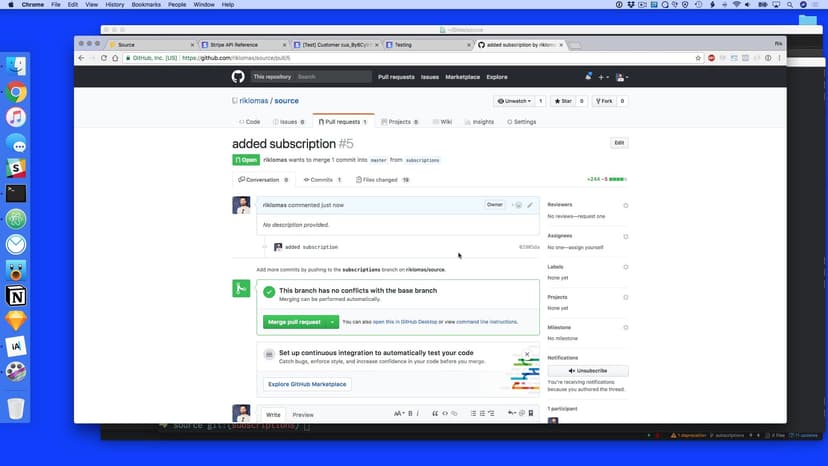828x466 pixels.
Task: Click the emoji reaction icon on comment
Action: [x=517, y=205]
